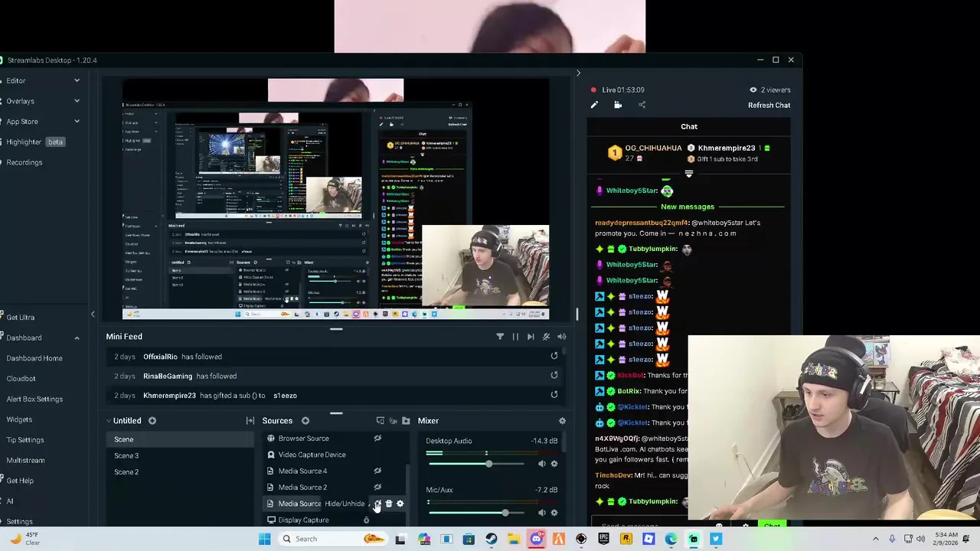Pause the Mini Feed alert queue

click(x=515, y=337)
